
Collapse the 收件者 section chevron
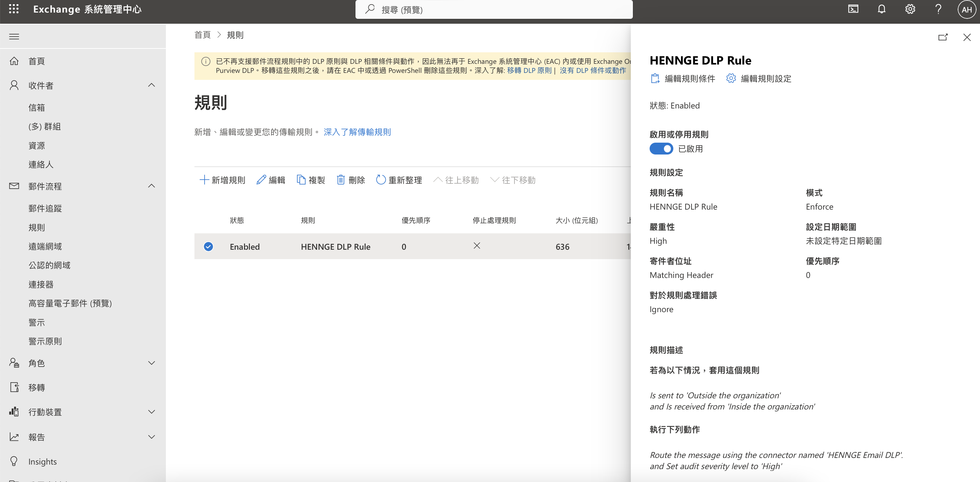click(x=151, y=85)
